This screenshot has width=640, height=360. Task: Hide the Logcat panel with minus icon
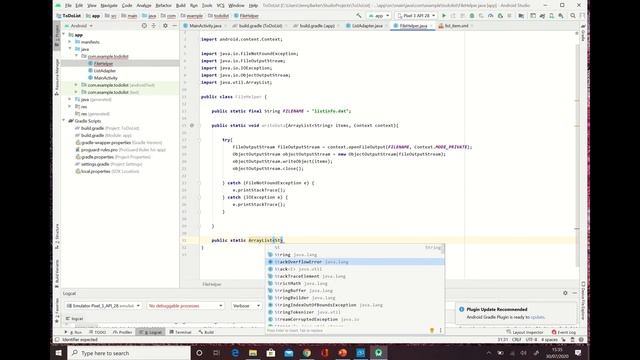coord(575,293)
